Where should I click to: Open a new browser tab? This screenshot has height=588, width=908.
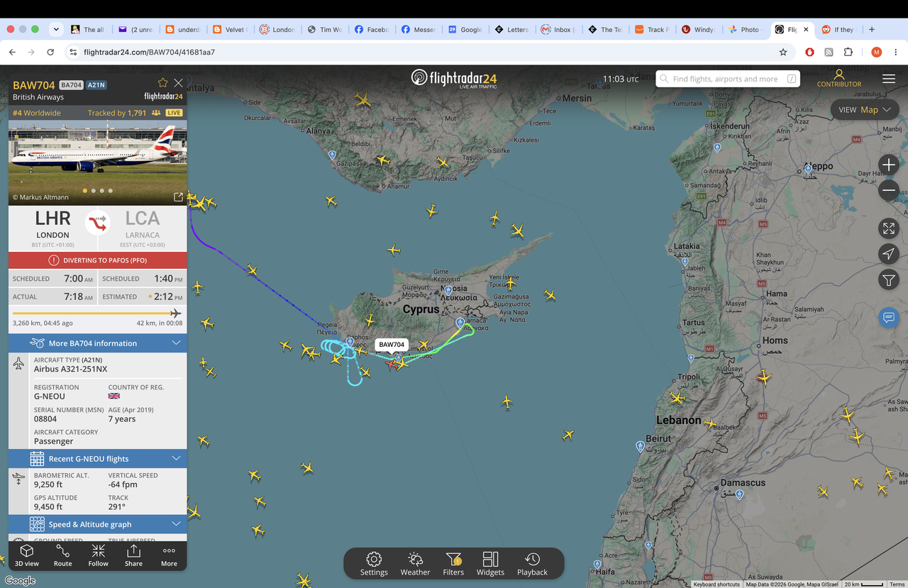(872, 30)
